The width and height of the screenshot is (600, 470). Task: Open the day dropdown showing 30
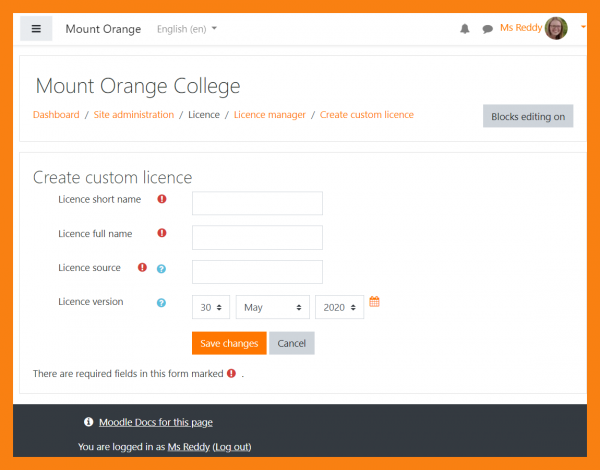tap(213, 307)
